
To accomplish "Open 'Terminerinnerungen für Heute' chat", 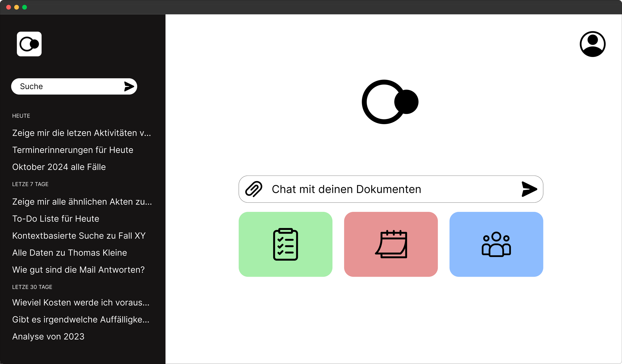I will pos(73,150).
